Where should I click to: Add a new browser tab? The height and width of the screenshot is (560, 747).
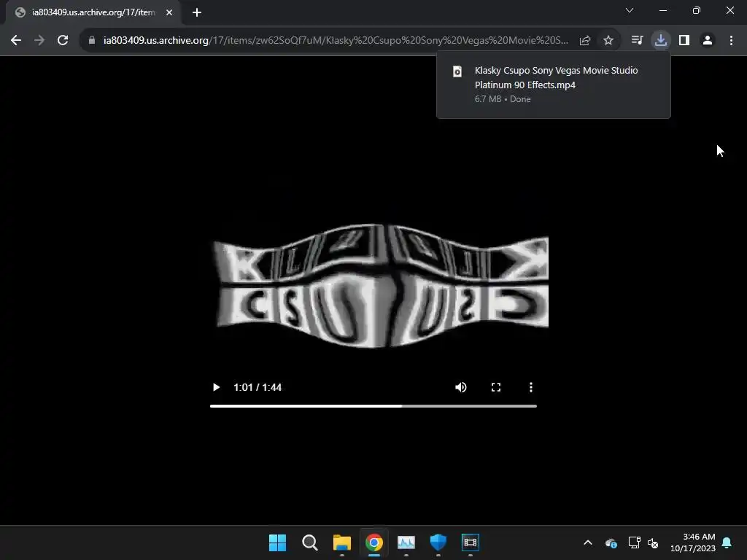click(197, 12)
